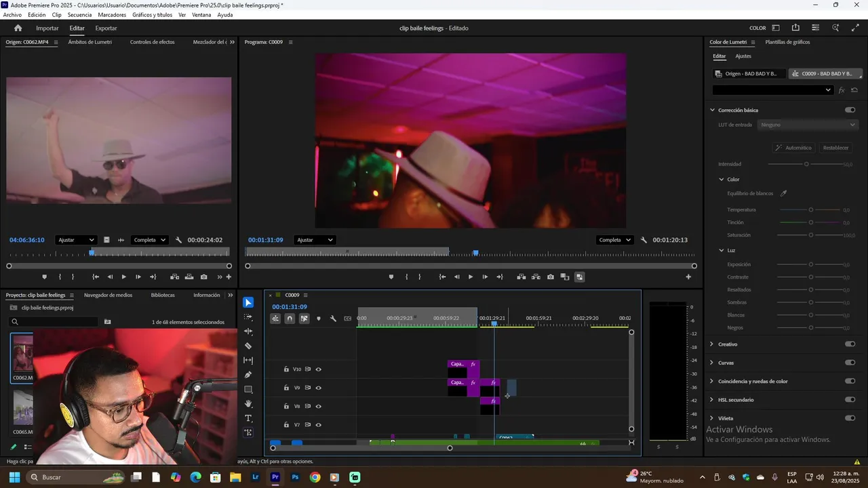Select the Slip tool
The width and height of the screenshot is (868, 488).
(x=248, y=361)
